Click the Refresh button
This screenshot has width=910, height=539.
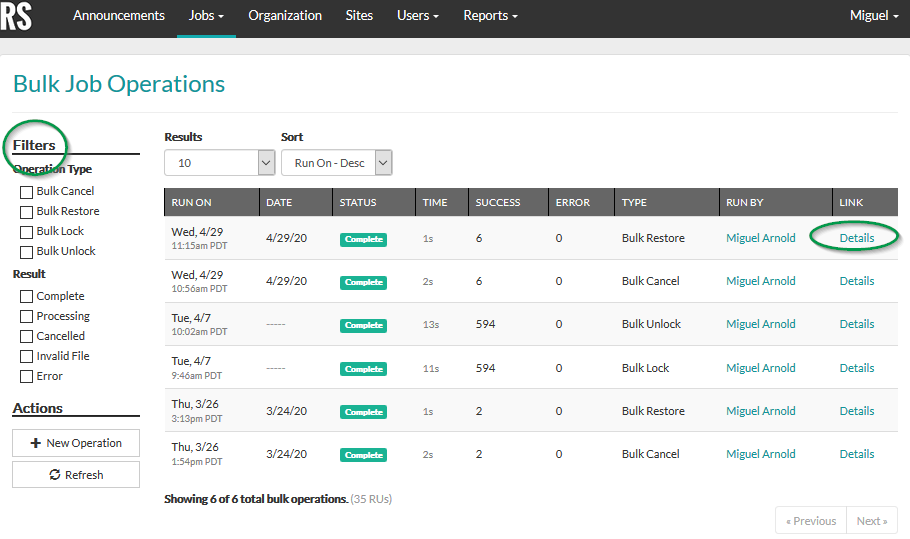pos(76,475)
